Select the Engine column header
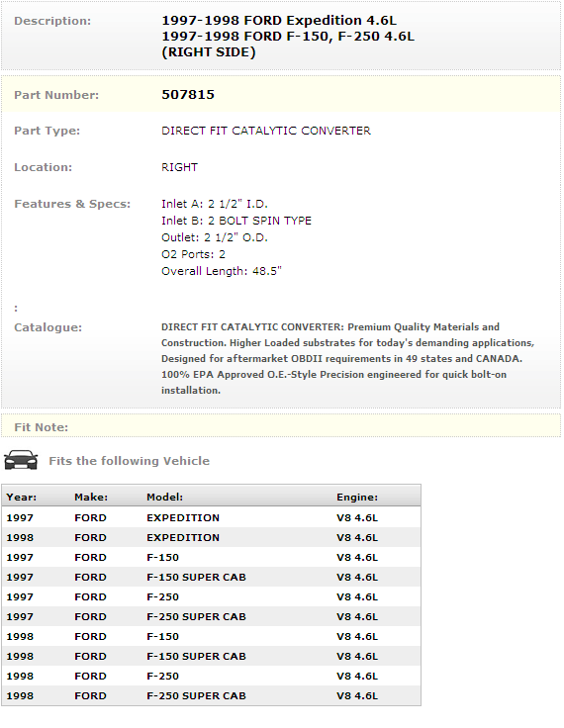564x728 pixels. pyautogui.click(x=357, y=498)
